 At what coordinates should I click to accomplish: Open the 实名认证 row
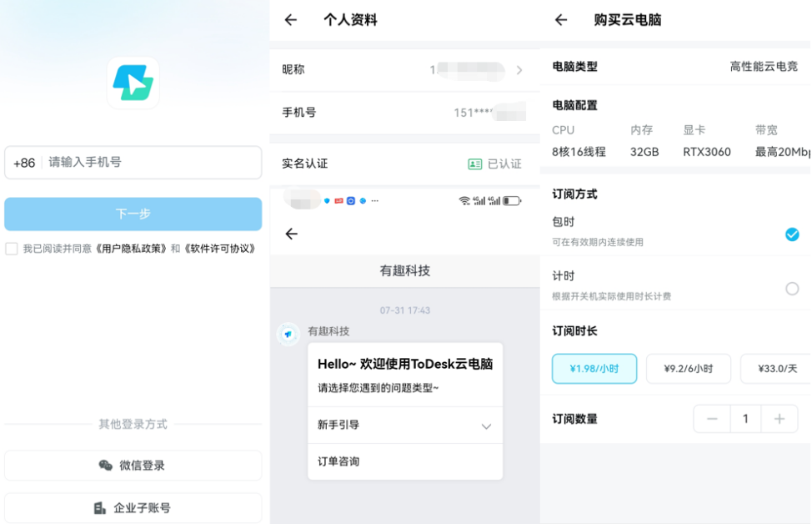point(404,164)
